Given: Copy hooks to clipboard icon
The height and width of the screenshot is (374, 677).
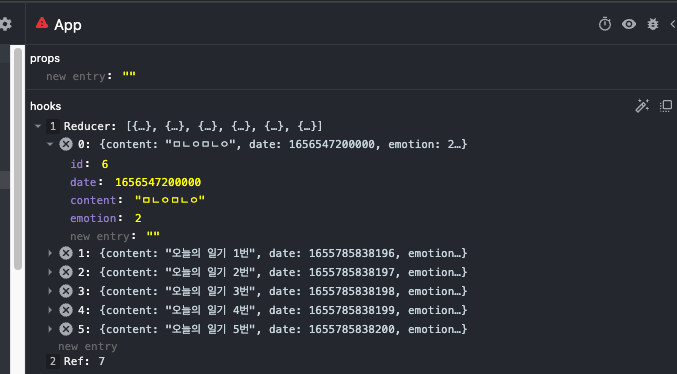Looking at the screenshot, I should [666, 106].
